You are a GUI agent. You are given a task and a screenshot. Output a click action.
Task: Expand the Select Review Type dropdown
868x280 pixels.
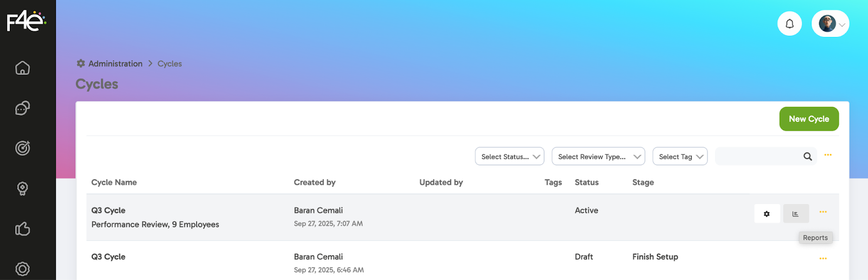click(598, 157)
